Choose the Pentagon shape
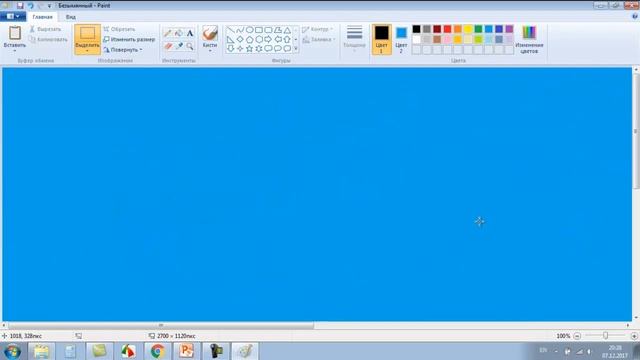 pos(249,40)
